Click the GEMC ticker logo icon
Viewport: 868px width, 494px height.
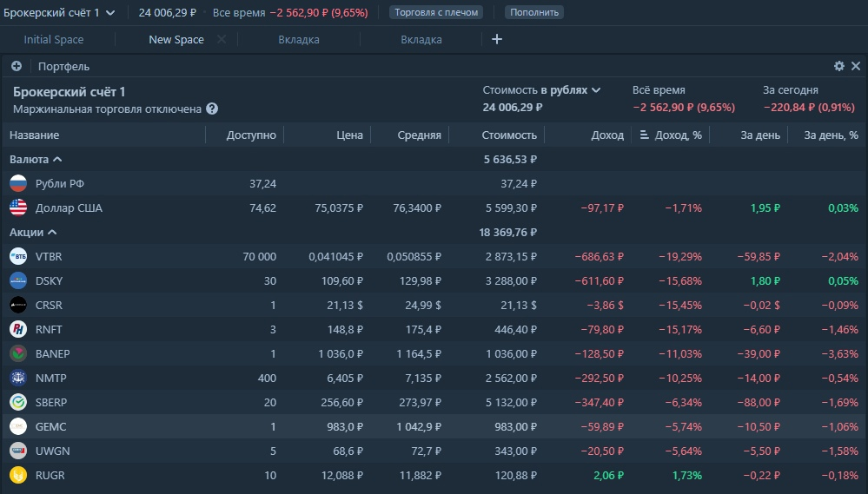pos(18,427)
